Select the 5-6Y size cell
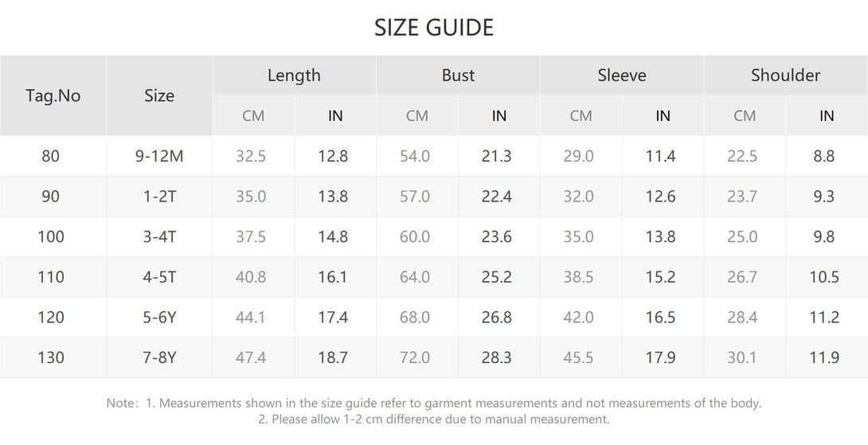The width and height of the screenshot is (868, 445). [x=159, y=318]
